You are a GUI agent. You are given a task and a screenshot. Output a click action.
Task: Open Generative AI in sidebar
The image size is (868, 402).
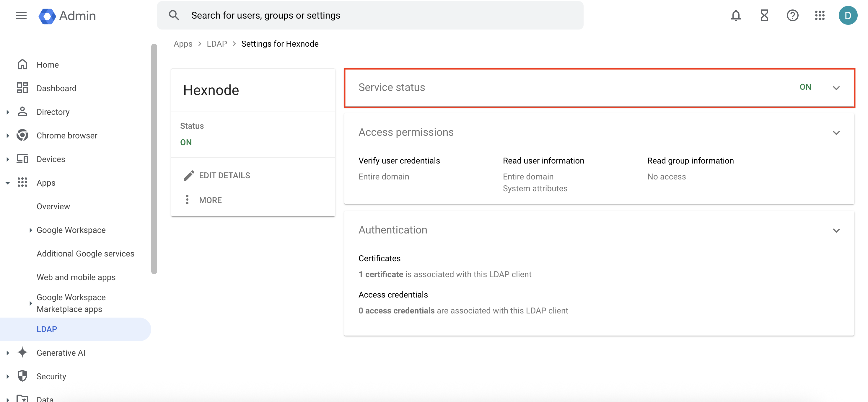coord(61,352)
